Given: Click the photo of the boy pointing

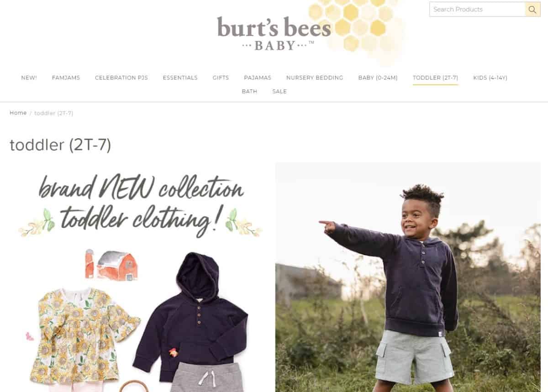Looking at the screenshot, I should [408, 277].
